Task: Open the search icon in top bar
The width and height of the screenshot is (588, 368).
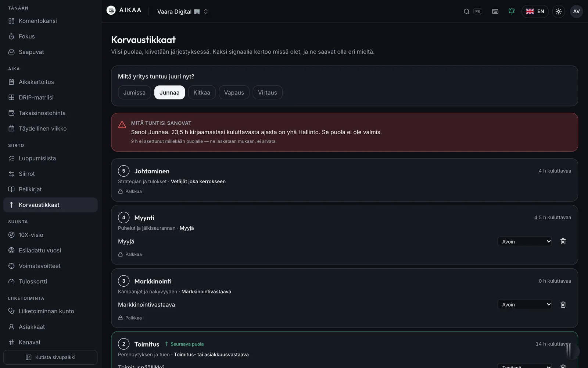Action: click(466, 11)
